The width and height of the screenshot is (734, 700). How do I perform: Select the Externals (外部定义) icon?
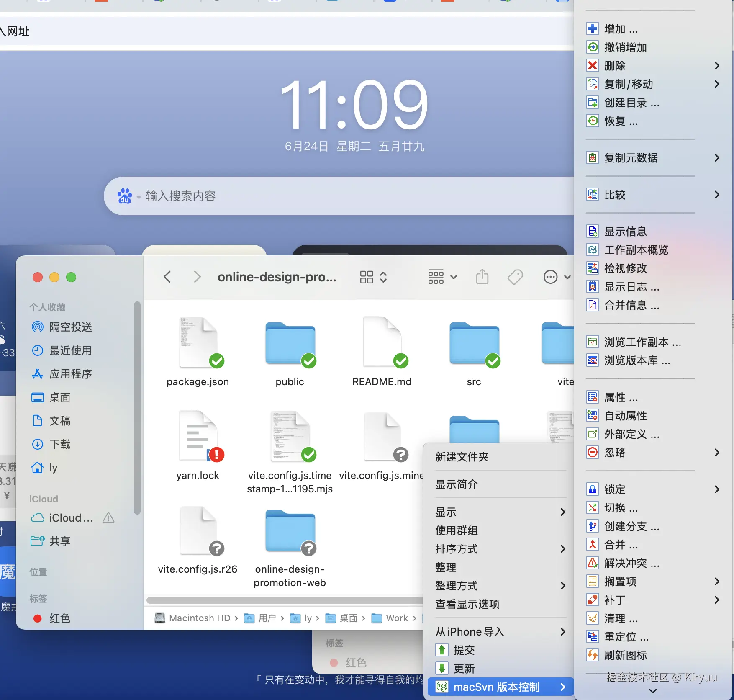tap(593, 434)
